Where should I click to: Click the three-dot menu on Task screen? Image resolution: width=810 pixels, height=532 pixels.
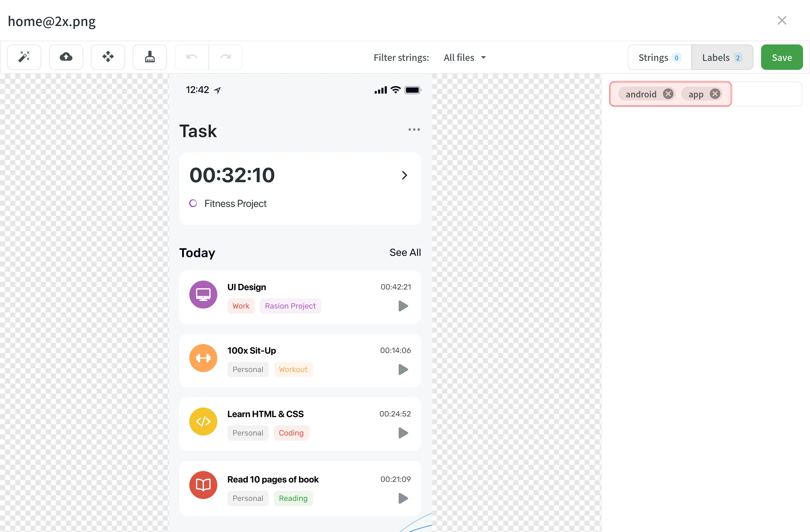414,130
